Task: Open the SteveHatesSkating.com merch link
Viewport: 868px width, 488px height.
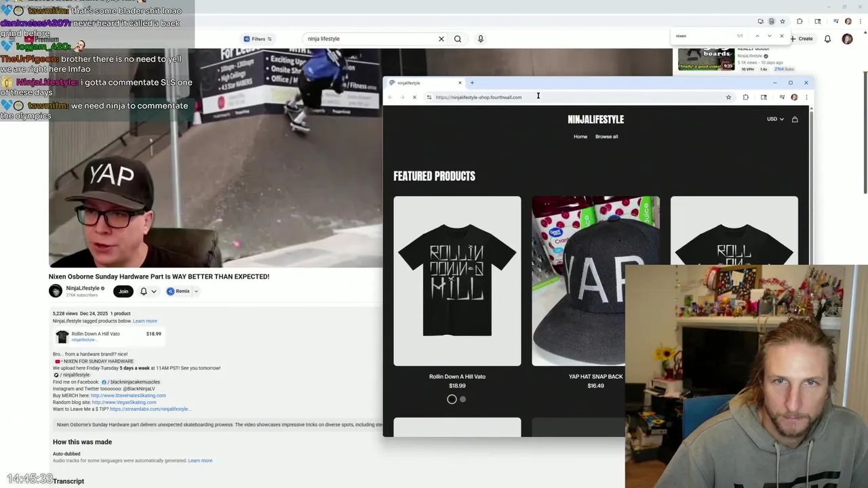Action: (128, 395)
